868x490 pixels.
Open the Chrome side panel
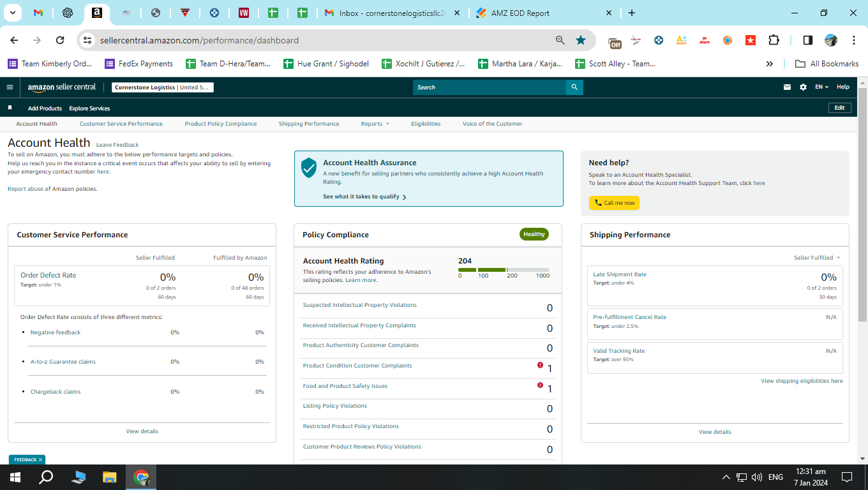pos(808,40)
